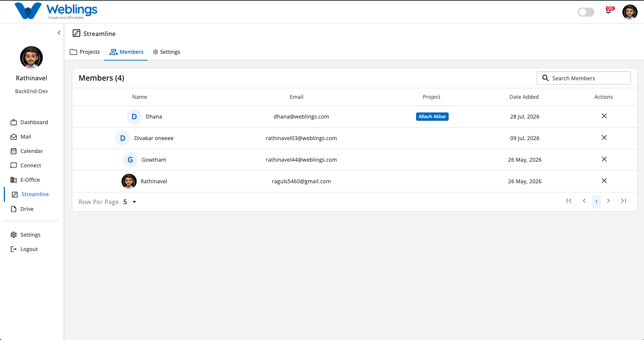Remove member Divakar oneeee with the X icon
This screenshot has height=340, width=644.
604,137
